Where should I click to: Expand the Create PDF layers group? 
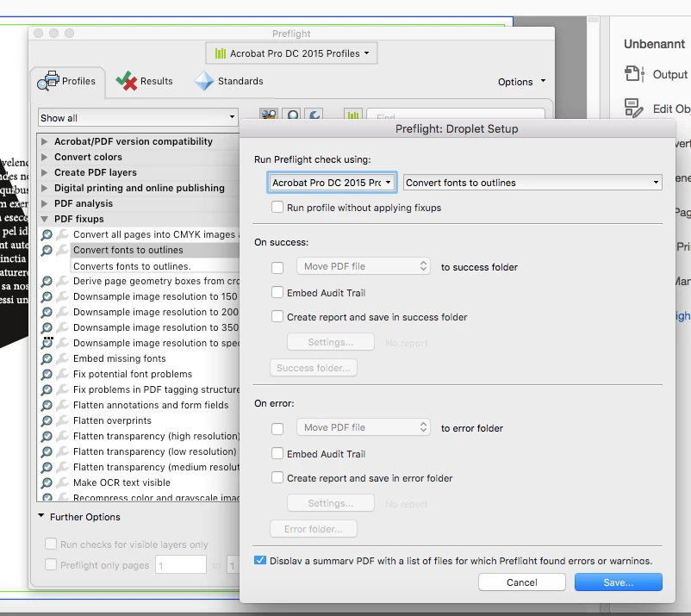44,172
